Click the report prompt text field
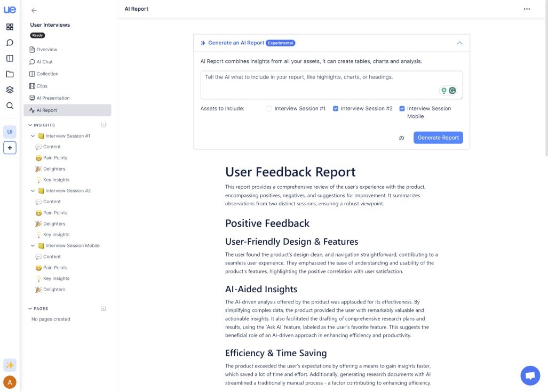Screen dimensions: 548x392 (x=320, y=84)
